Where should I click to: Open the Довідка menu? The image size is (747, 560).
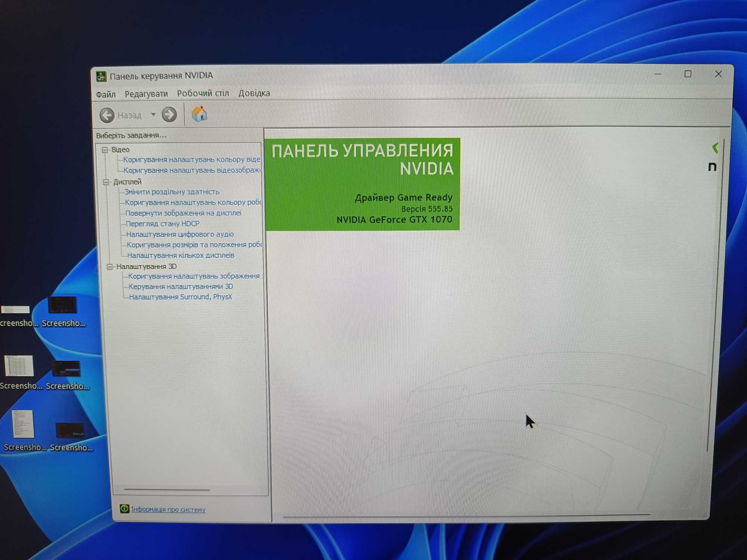coord(254,93)
